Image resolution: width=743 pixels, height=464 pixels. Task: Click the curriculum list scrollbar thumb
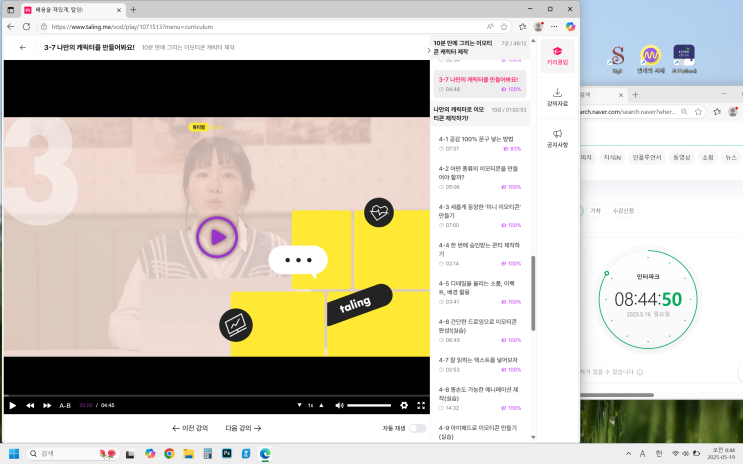[533, 293]
